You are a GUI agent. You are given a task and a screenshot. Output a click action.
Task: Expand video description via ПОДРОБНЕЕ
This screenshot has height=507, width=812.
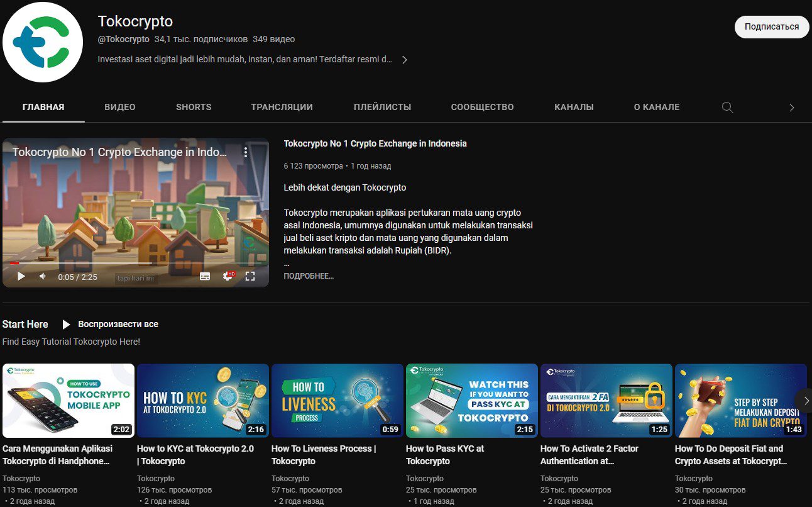point(309,276)
